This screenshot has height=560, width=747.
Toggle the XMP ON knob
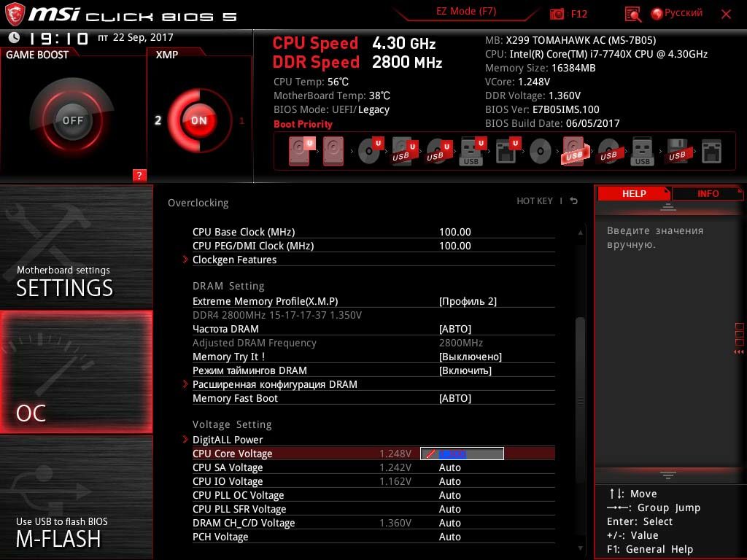(x=199, y=120)
